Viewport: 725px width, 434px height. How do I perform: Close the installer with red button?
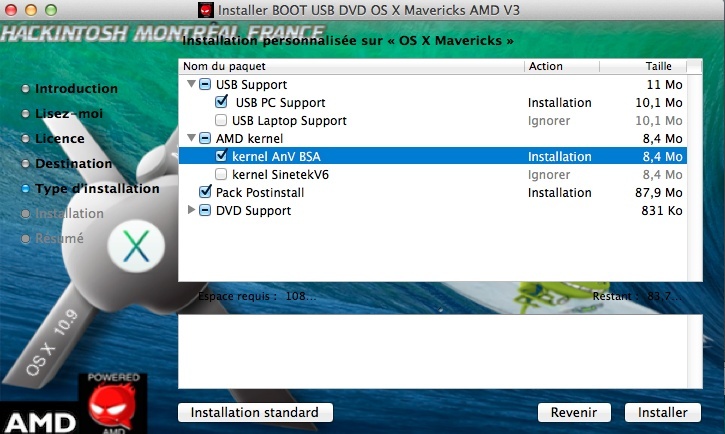click(x=11, y=10)
